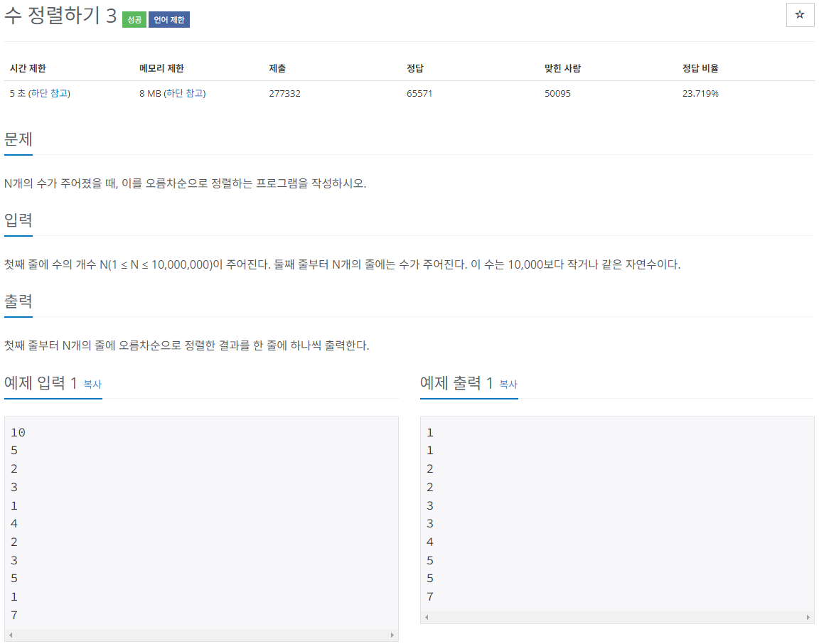The width and height of the screenshot is (819, 644).
Task: Click right arrow of example input scrollbar
Action: 392,635
